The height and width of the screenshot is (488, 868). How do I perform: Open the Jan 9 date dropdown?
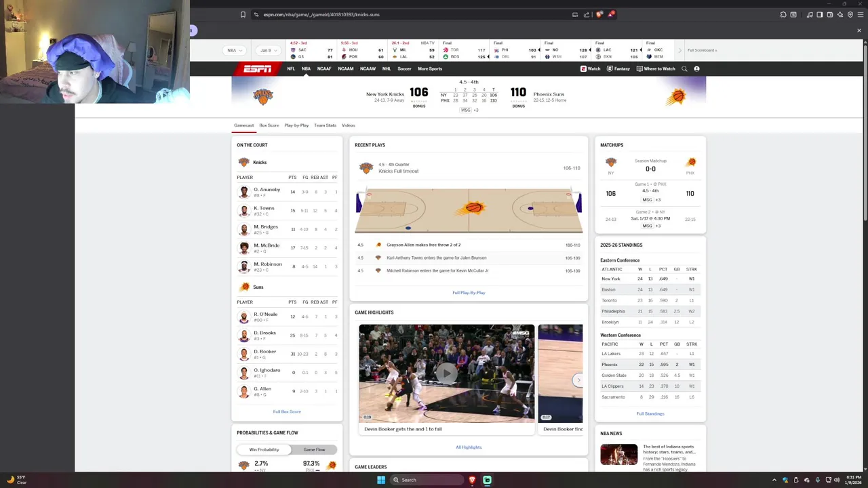click(x=267, y=50)
